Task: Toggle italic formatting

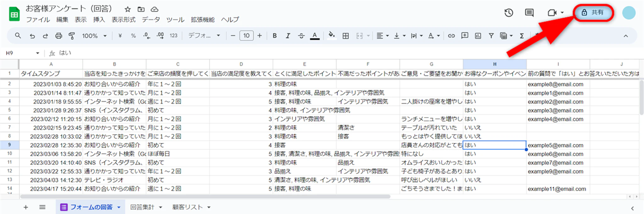Action: coord(288,36)
